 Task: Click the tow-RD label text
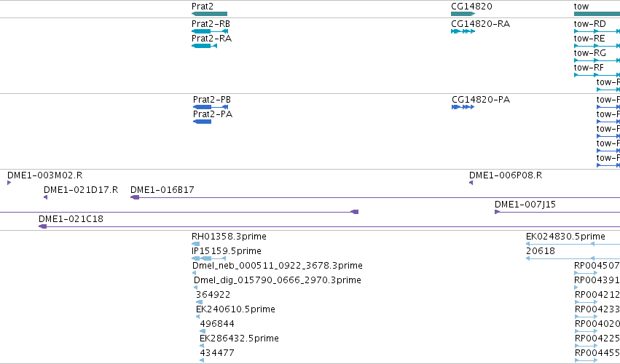[590, 24]
